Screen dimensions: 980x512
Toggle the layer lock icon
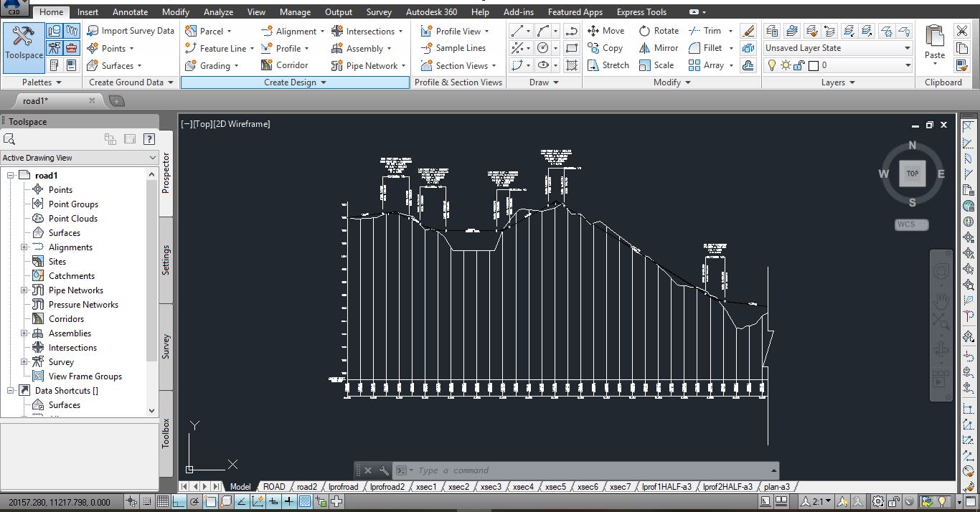tap(799, 65)
